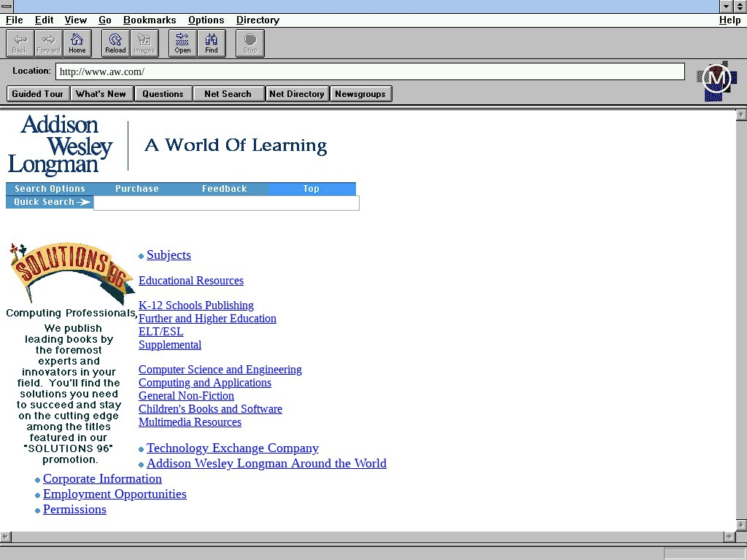
Task: Click the Solutions 96 banner image
Action: 69,272
